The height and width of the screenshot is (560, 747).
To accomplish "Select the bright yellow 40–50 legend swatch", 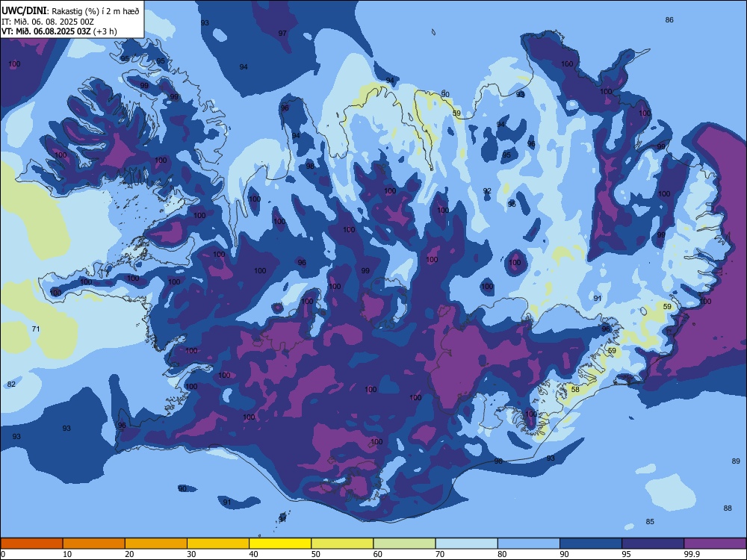I will 280,544.
